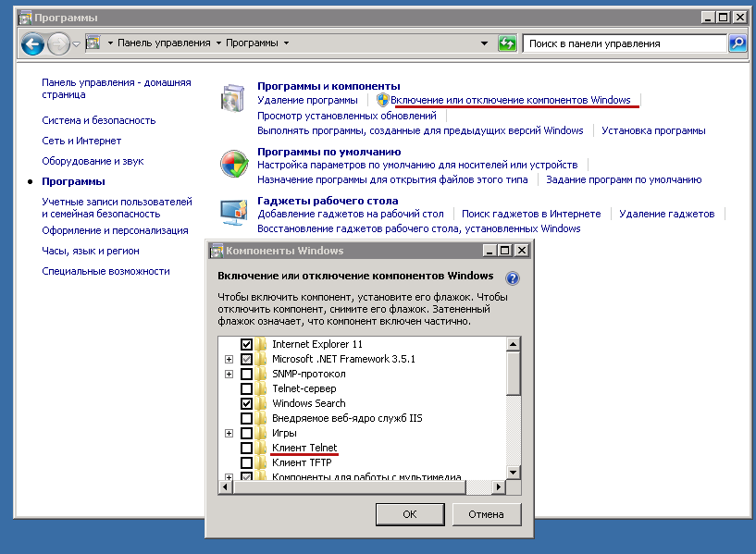756x554 pixels.
Task: Click Удаление программы link
Action: click(x=307, y=100)
